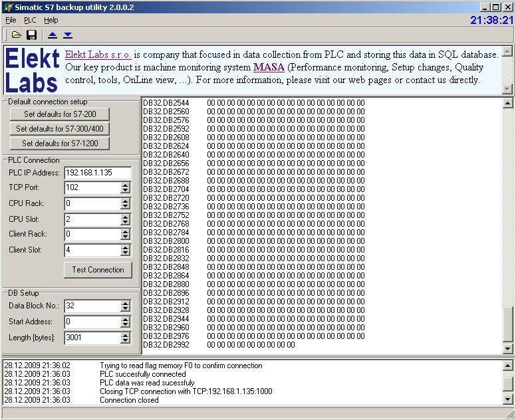Increase CPU Rack with up spinner
The image size is (516, 420).
[x=125, y=201]
